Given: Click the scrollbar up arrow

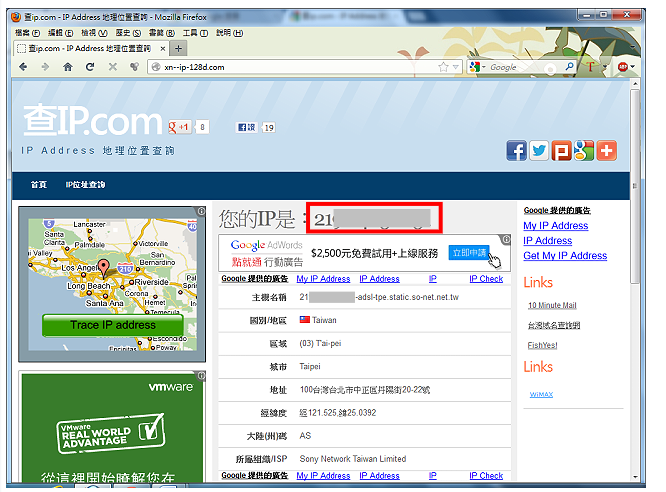Looking at the screenshot, I should [635, 84].
